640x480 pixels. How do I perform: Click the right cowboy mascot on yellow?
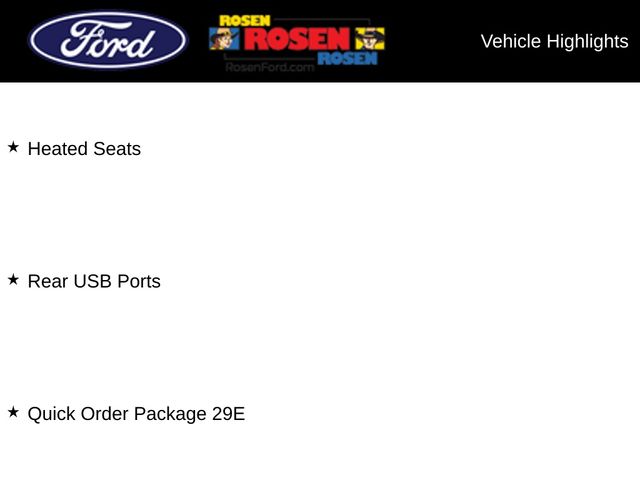point(372,39)
